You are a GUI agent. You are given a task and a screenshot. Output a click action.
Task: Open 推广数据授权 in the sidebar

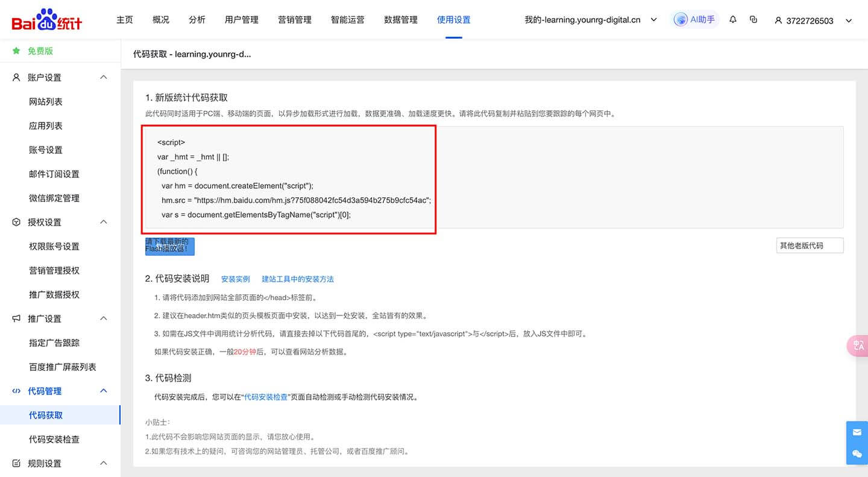coord(54,294)
